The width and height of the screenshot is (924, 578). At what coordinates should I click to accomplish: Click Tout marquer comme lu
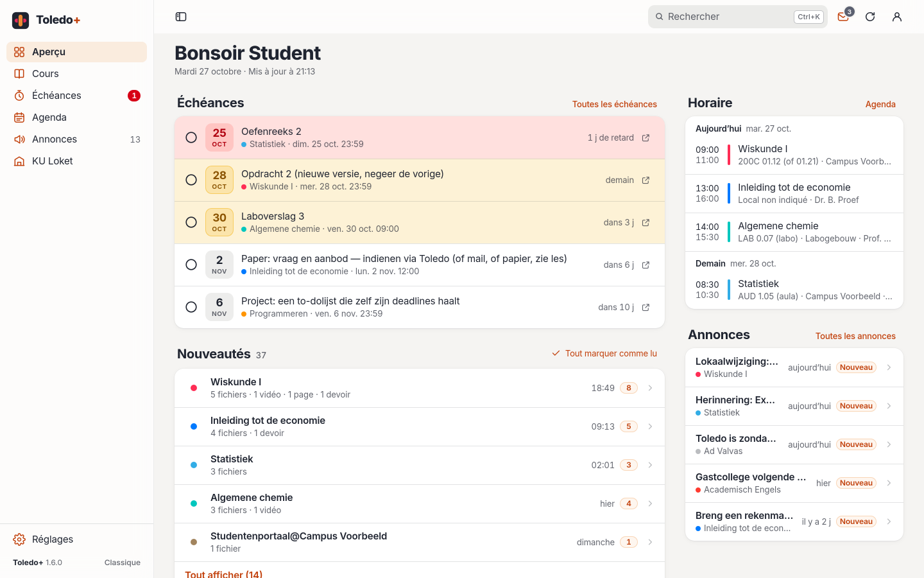tap(604, 353)
